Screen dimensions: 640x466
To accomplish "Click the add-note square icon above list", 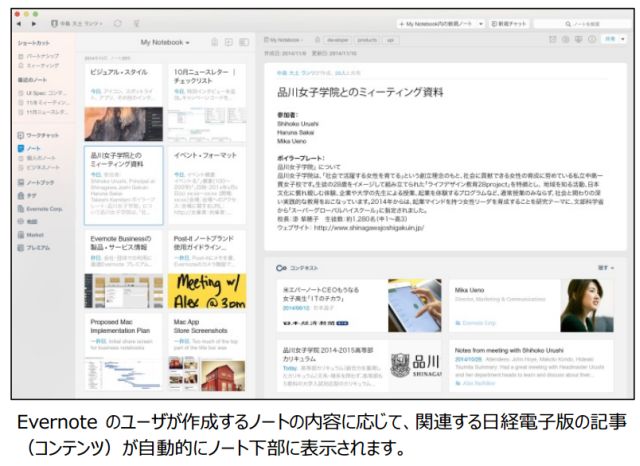I will [x=229, y=42].
